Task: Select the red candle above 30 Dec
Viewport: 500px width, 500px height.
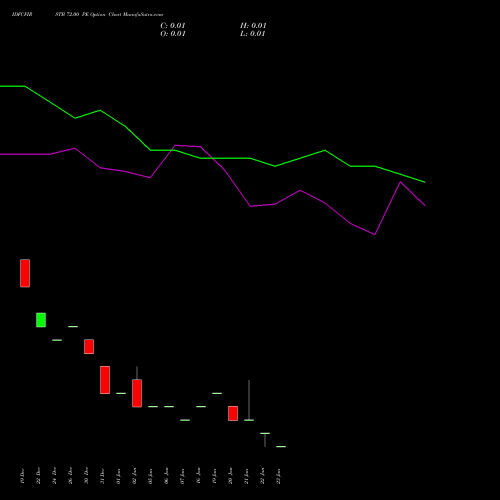Action: coord(89,347)
